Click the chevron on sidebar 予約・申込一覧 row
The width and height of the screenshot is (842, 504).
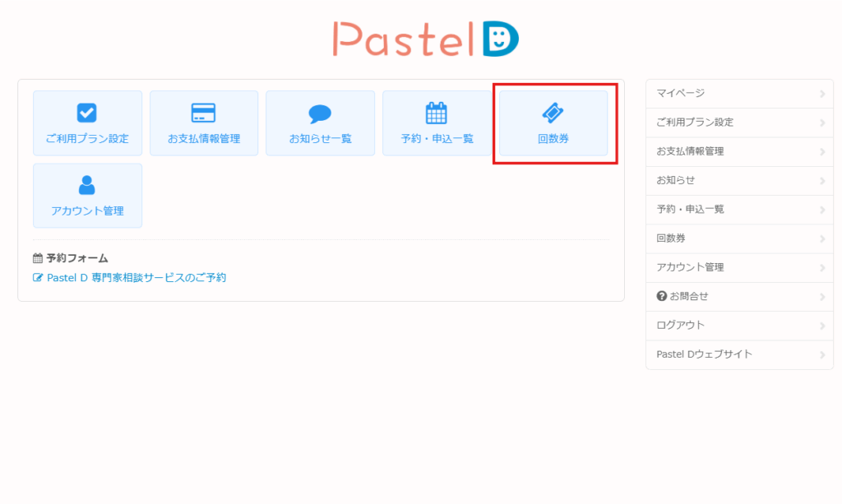coord(822,210)
